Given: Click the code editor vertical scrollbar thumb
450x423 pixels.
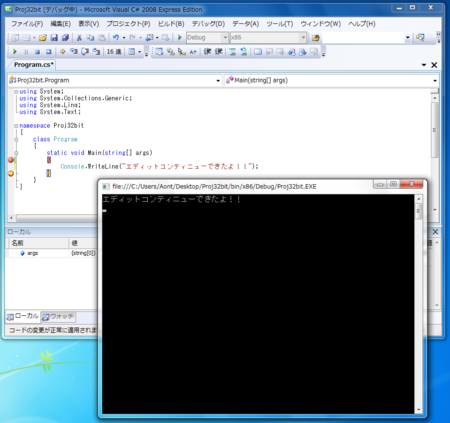Looking at the screenshot, I should [x=434, y=130].
